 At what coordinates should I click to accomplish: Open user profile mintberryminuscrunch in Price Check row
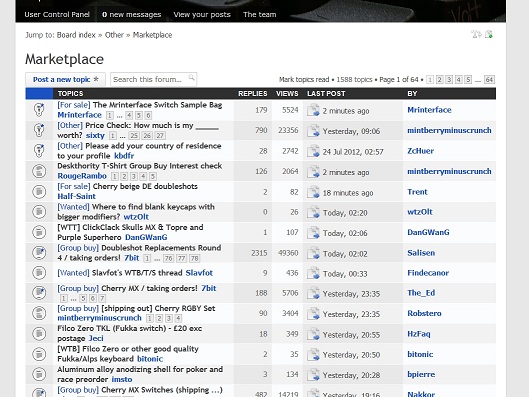click(x=449, y=130)
